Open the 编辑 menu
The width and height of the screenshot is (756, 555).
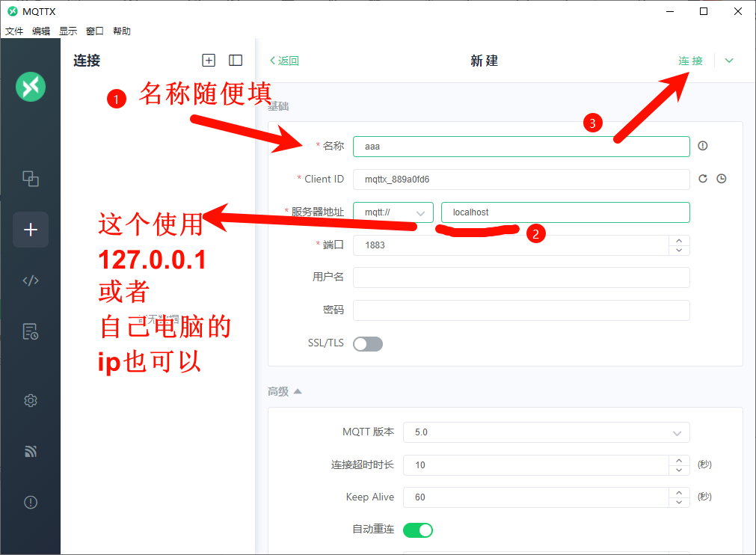coord(41,31)
